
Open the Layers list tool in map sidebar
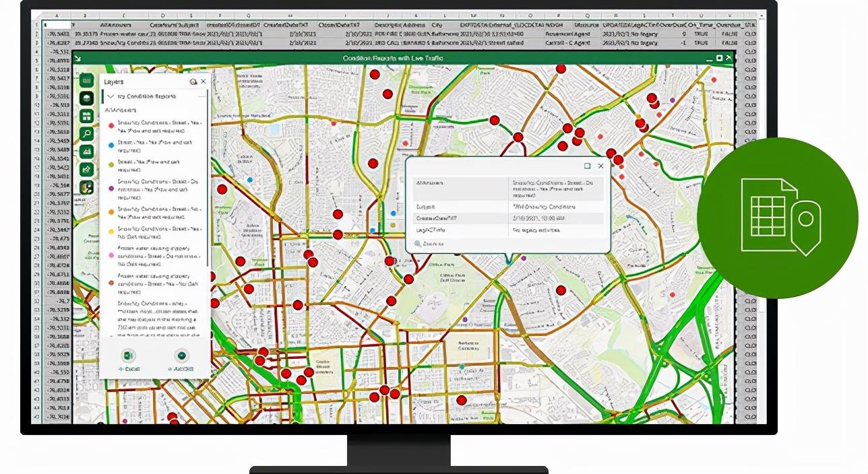pyautogui.click(x=86, y=81)
